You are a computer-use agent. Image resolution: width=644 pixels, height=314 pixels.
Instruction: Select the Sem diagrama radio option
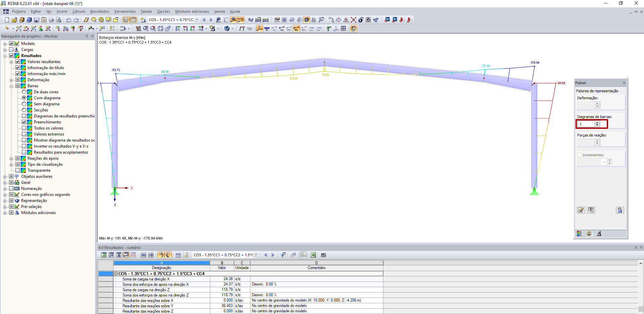coord(24,104)
